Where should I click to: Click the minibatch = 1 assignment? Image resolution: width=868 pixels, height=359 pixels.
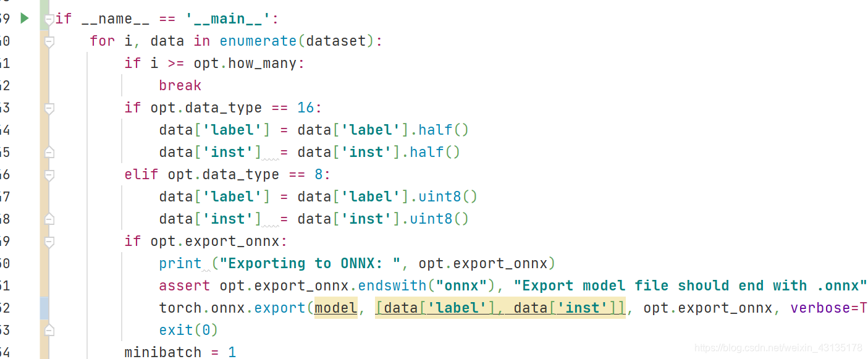(180, 352)
